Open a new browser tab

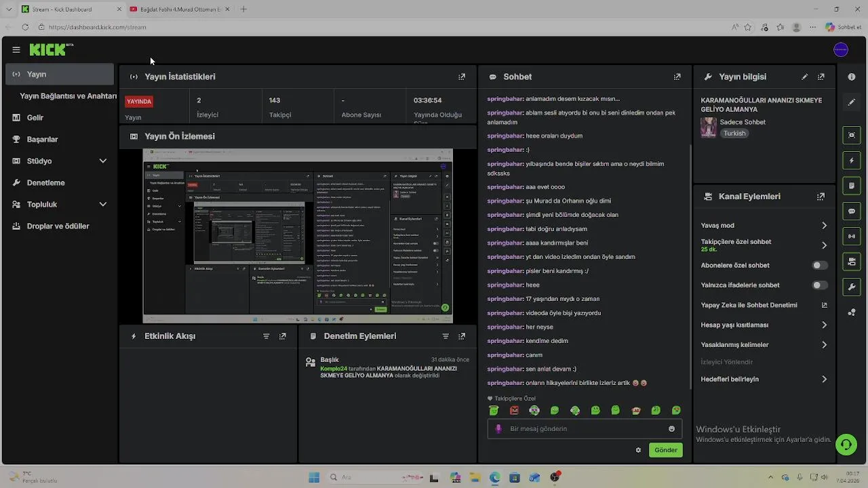point(243,9)
